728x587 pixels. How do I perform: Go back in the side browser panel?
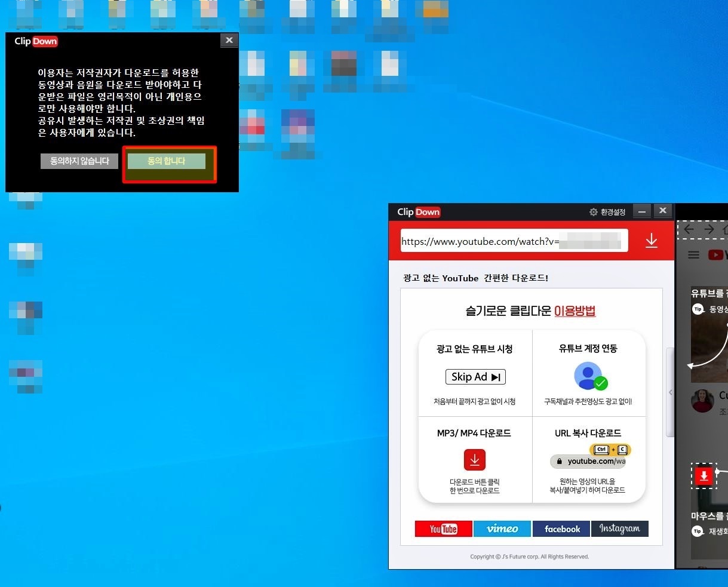click(x=689, y=229)
